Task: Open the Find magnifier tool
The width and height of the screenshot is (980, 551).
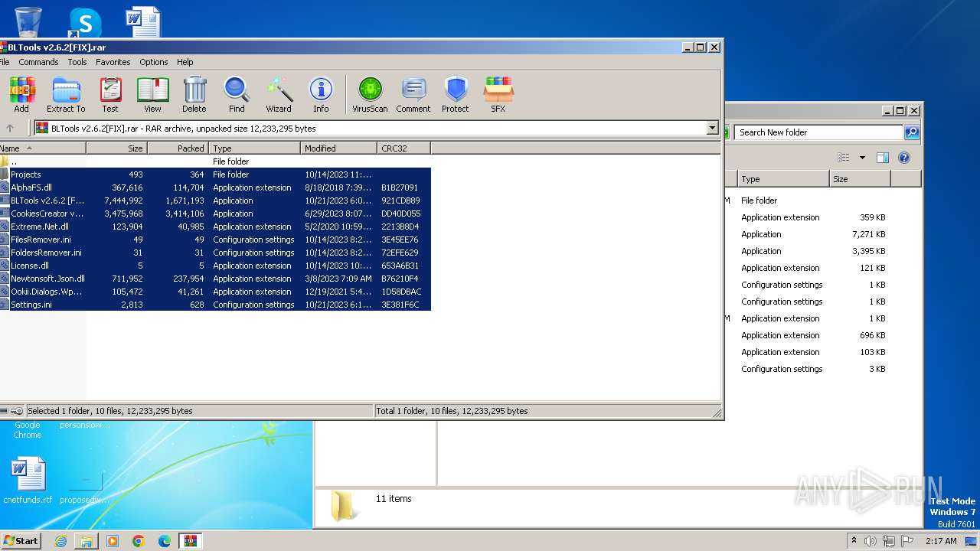Action: pos(237,95)
